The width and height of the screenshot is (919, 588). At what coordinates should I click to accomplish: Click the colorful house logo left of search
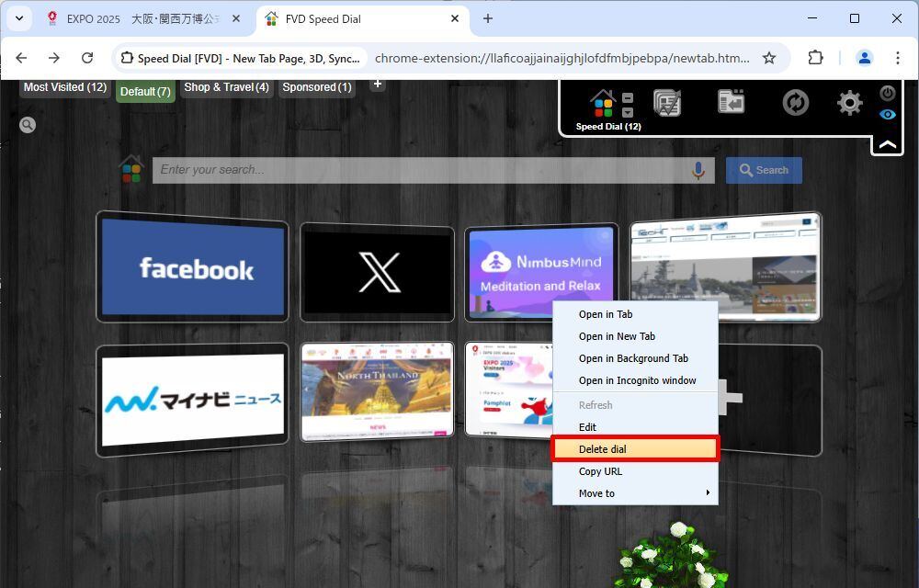(131, 170)
